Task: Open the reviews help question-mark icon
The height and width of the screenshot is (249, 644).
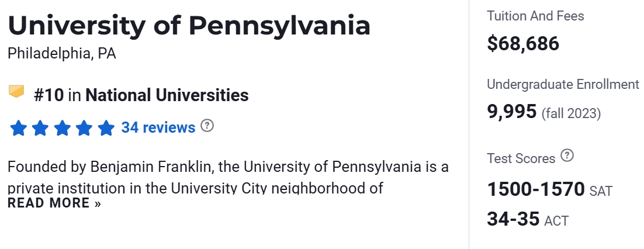Action: pos(207,126)
